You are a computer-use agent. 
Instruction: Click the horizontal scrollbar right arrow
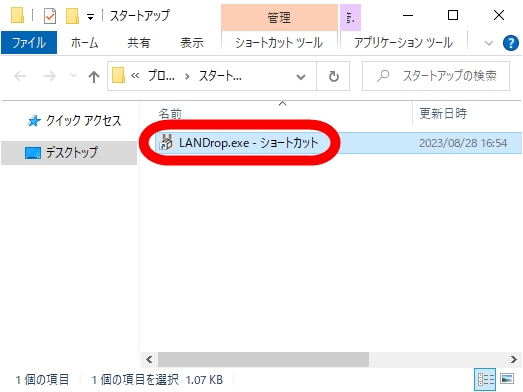pos(514,360)
